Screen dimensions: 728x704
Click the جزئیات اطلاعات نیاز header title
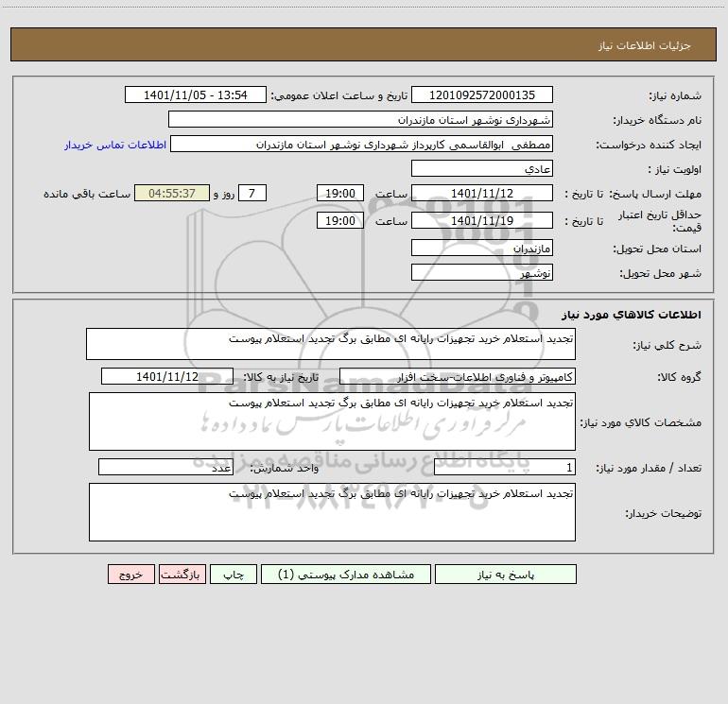pyautogui.click(x=645, y=45)
